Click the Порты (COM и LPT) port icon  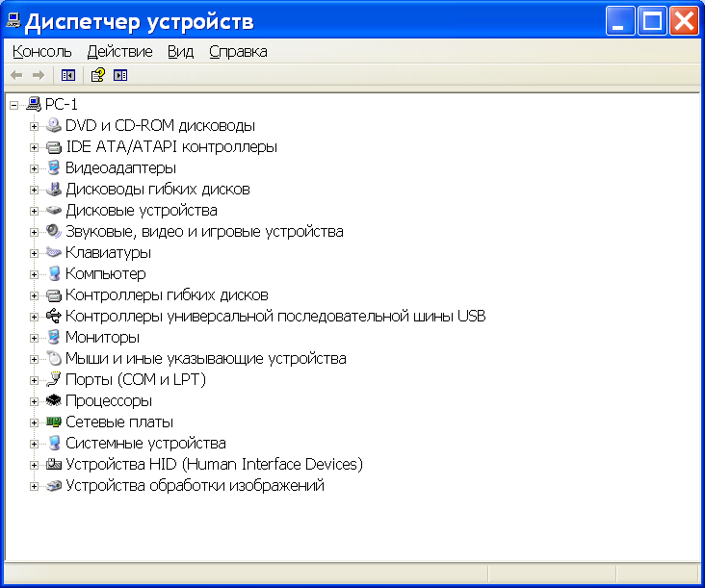point(54,379)
